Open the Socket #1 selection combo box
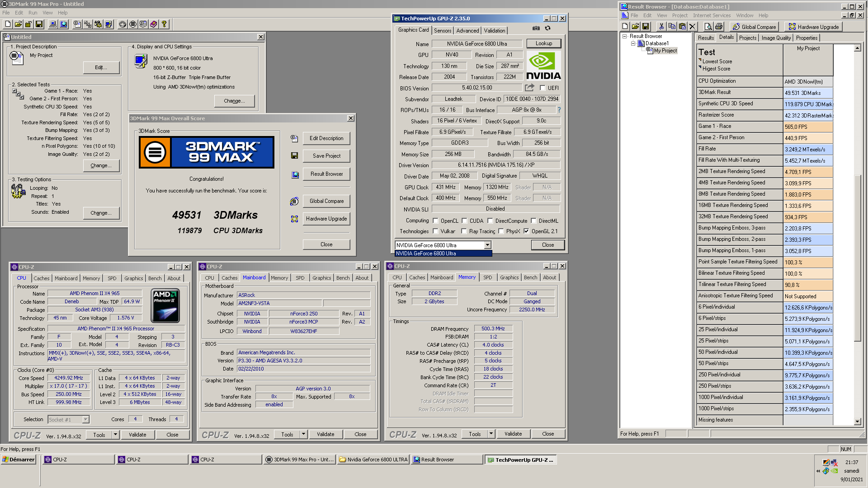The width and height of the screenshot is (868, 488). [x=68, y=420]
